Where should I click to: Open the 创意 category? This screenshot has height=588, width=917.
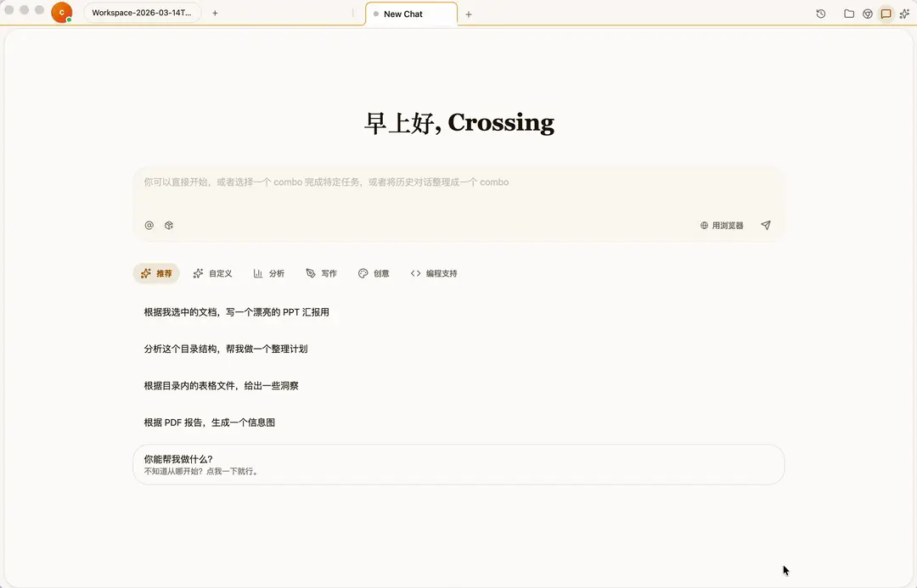tap(374, 273)
